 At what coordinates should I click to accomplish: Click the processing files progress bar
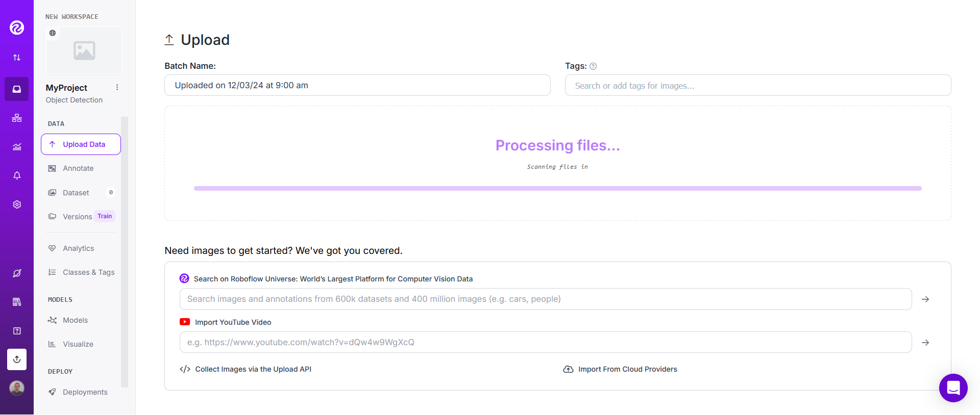[x=557, y=188]
